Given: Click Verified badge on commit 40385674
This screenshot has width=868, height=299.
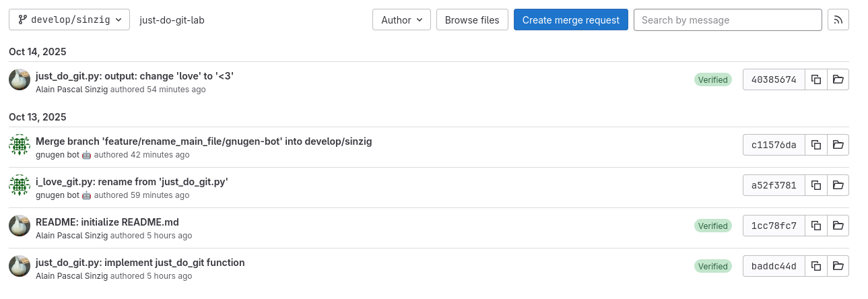Looking at the screenshot, I should point(712,79).
